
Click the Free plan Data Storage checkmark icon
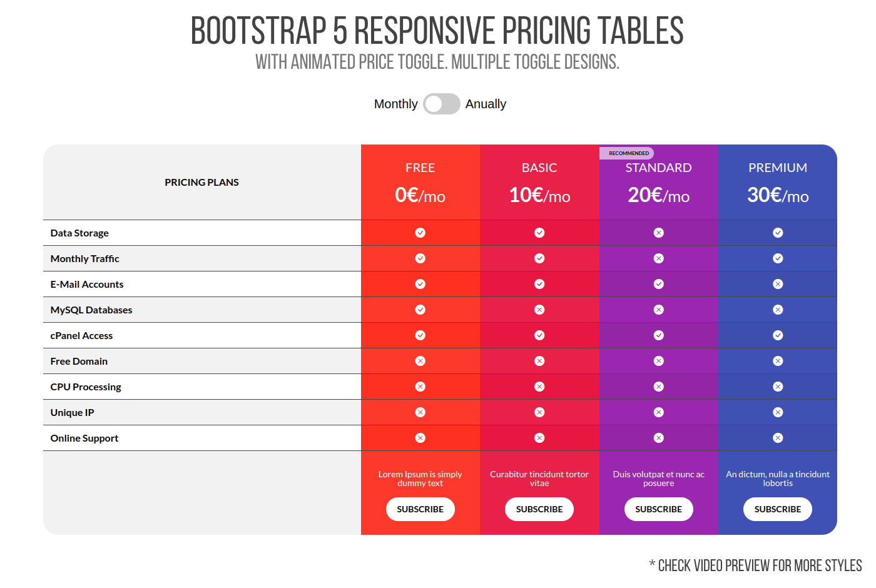pyautogui.click(x=420, y=233)
